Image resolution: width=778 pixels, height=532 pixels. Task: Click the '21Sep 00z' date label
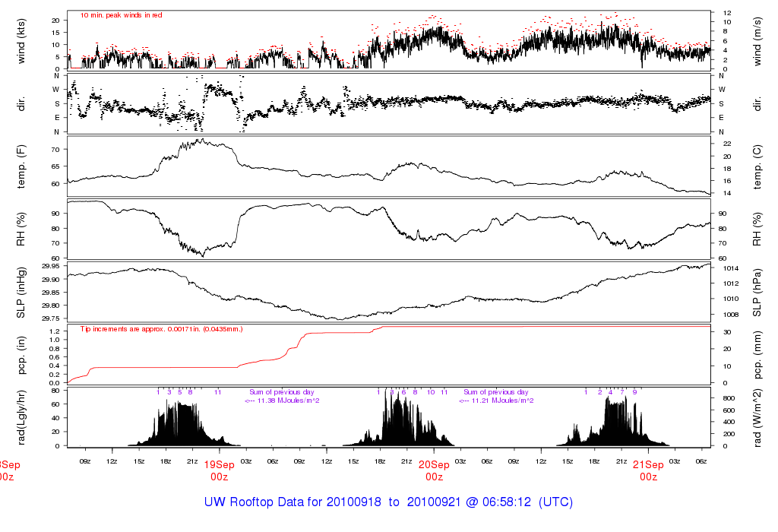[649, 471]
